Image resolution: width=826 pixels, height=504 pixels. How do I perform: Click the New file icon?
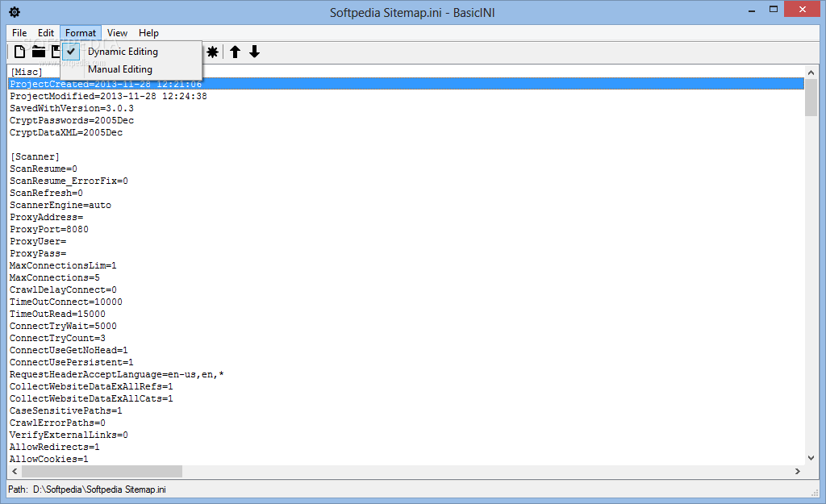point(19,52)
